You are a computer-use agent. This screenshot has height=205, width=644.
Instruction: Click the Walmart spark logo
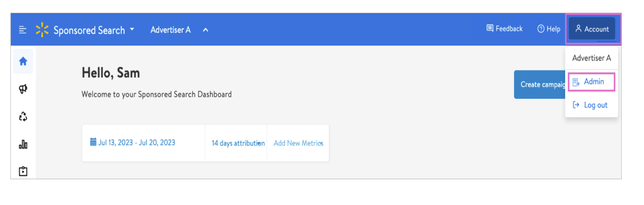[42, 30]
